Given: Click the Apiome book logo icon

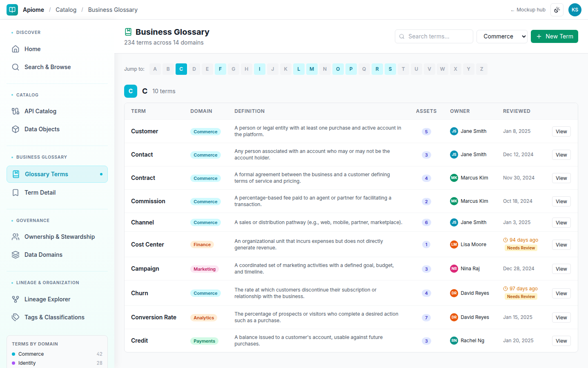Looking at the screenshot, I should click(12, 9).
